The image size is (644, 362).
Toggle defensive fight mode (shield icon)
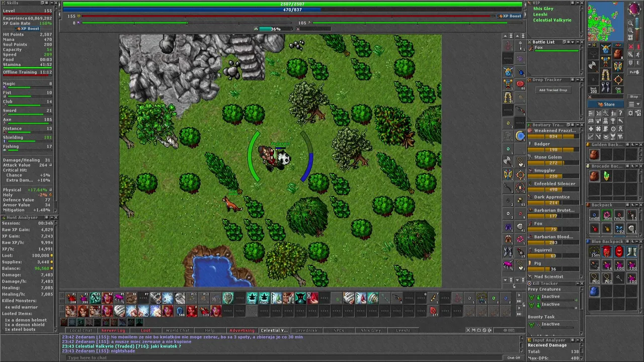(x=630, y=63)
